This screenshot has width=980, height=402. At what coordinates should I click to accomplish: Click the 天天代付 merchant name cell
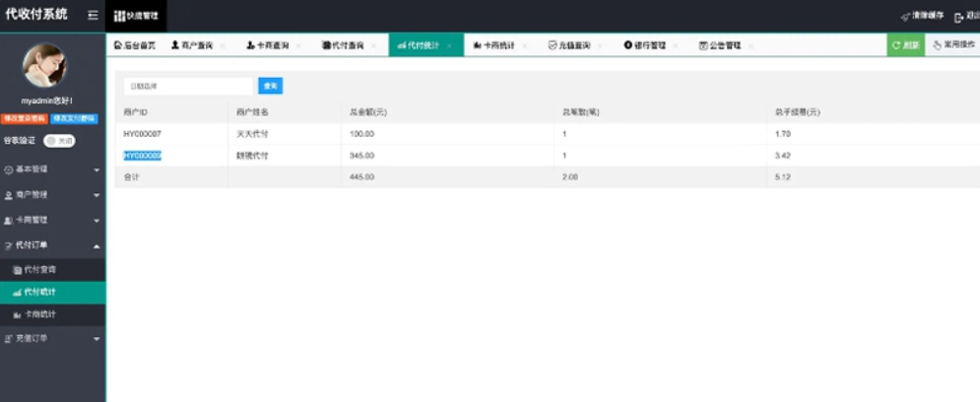point(252,134)
